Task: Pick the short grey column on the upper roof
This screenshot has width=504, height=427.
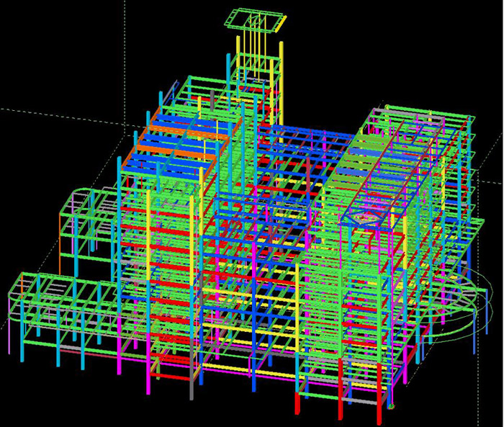Action: pyautogui.click(x=212, y=101)
